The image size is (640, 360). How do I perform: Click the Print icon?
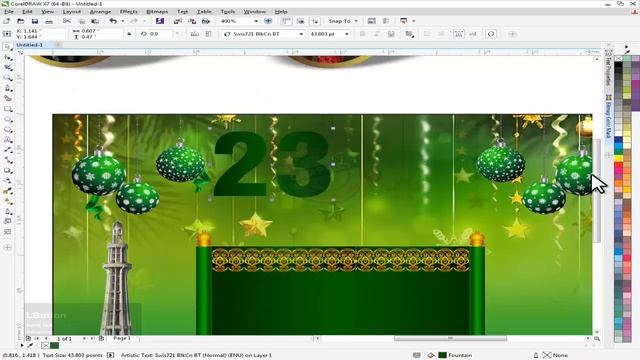49,21
